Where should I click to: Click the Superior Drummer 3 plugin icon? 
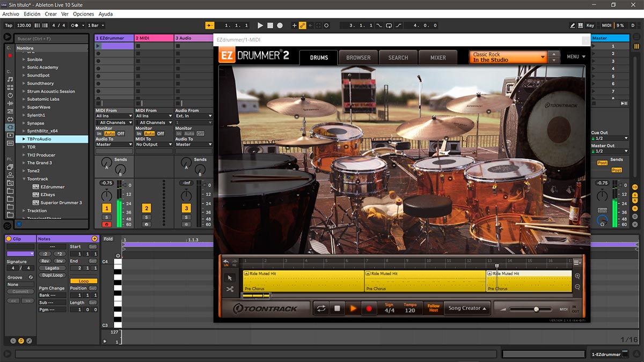[36, 203]
